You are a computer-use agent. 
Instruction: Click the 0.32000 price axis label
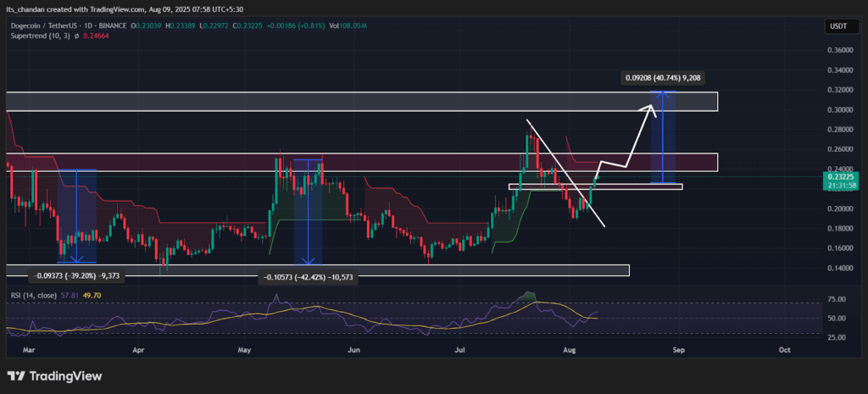[x=841, y=90]
